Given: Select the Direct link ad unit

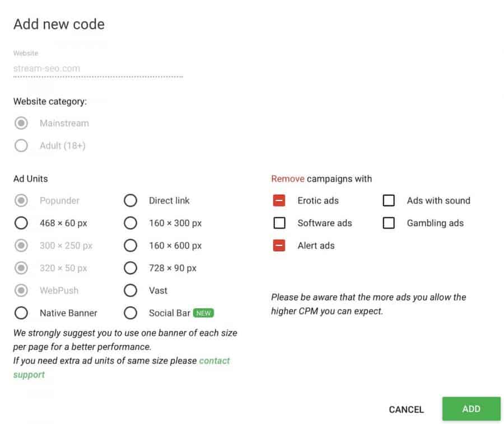Looking at the screenshot, I should click(130, 201).
